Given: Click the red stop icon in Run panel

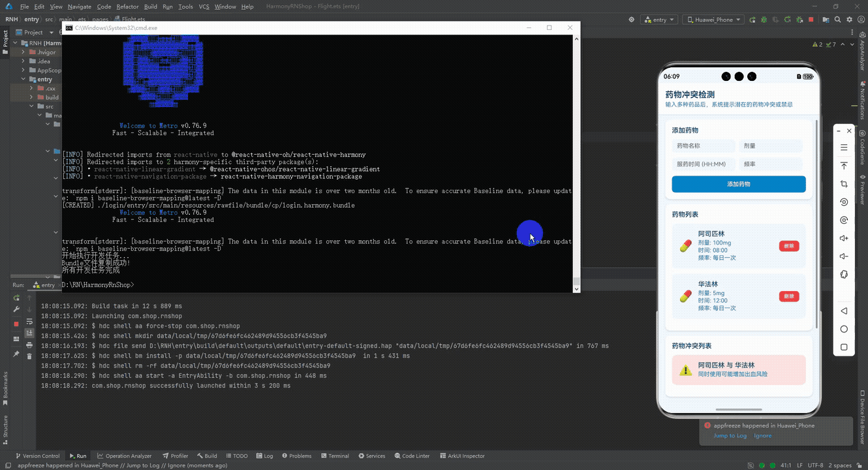Looking at the screenshot, I should tap(16, 324).
